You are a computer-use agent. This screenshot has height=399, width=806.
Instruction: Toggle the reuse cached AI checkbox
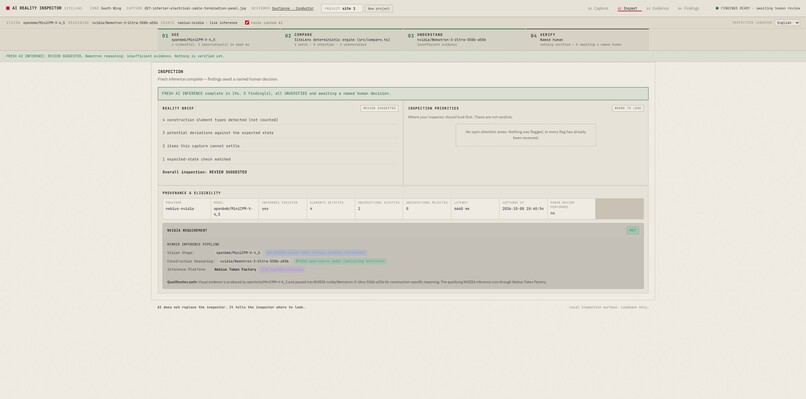click(247, 23)
